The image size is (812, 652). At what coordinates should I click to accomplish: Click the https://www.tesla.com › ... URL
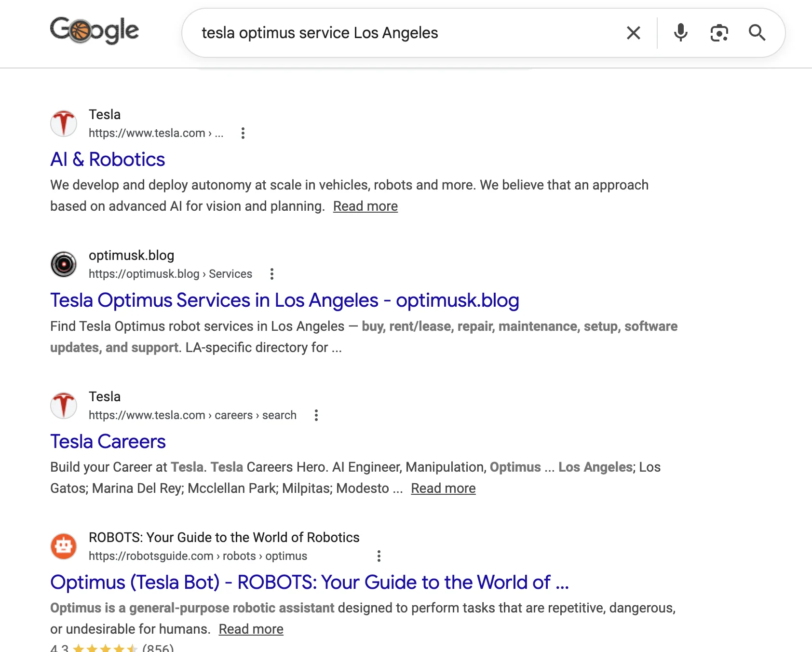(156, 133)
